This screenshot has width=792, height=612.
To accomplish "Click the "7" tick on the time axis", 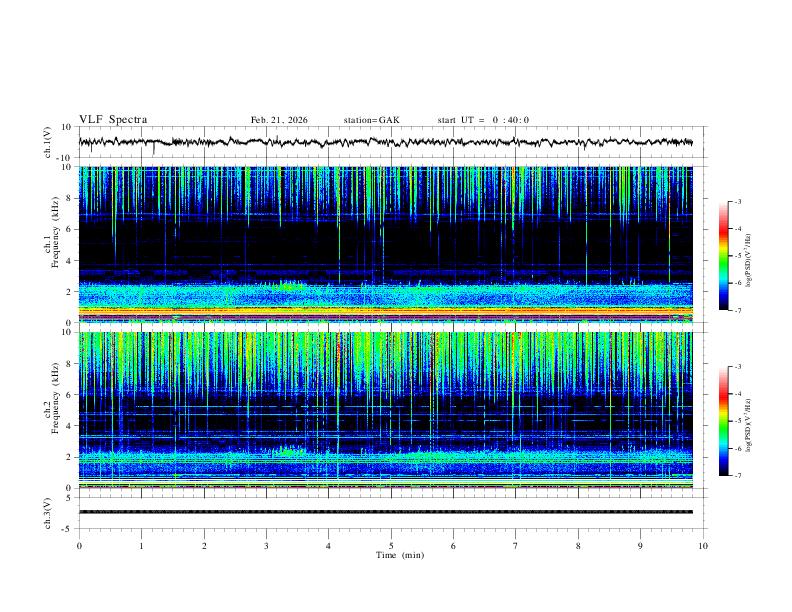I will [x=515, y=546].
